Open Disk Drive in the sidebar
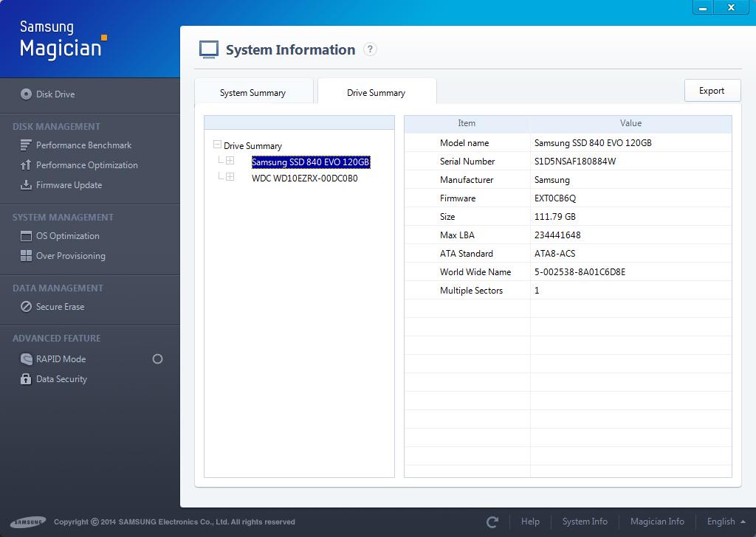This screenshot has width=756, height=537. point(55,94)
